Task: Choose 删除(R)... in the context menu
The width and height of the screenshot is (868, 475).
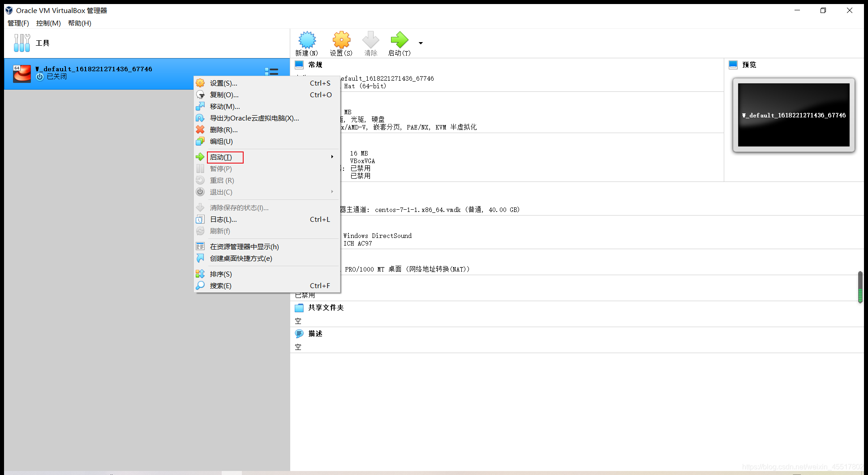Action: (267, 130)
